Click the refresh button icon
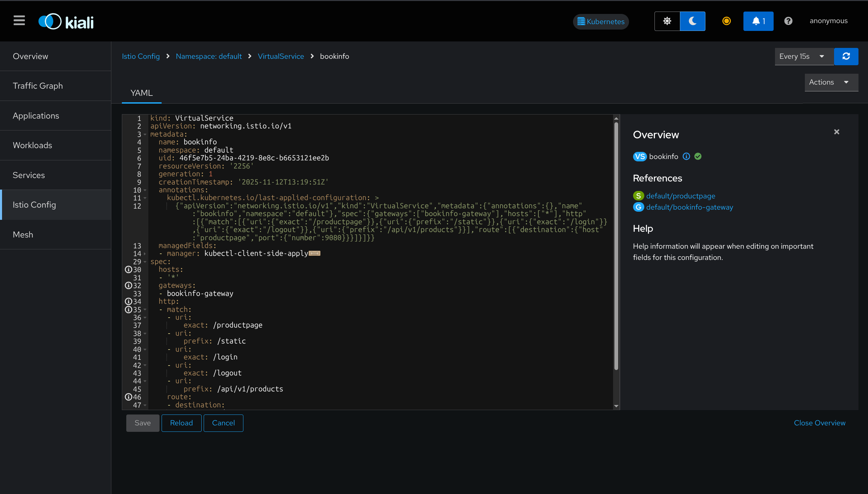 pos(846,56)
